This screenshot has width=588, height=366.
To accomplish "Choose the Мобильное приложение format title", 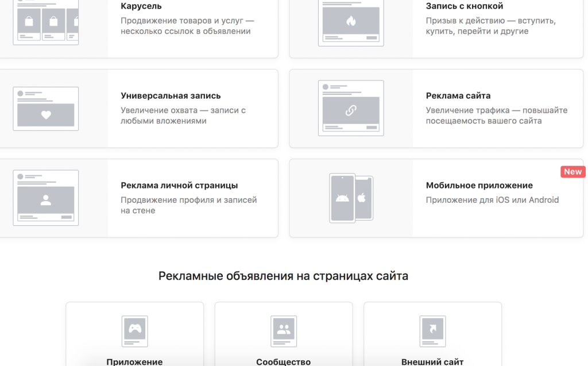I will coord(479,186).
